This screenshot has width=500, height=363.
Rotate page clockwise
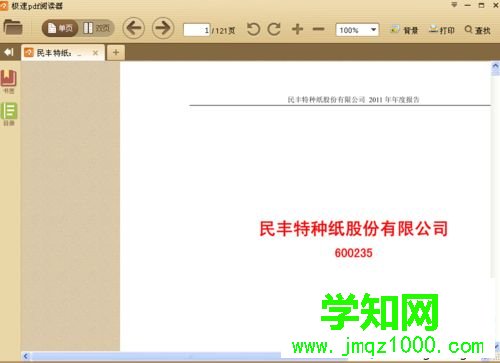[x=274, y=29]
